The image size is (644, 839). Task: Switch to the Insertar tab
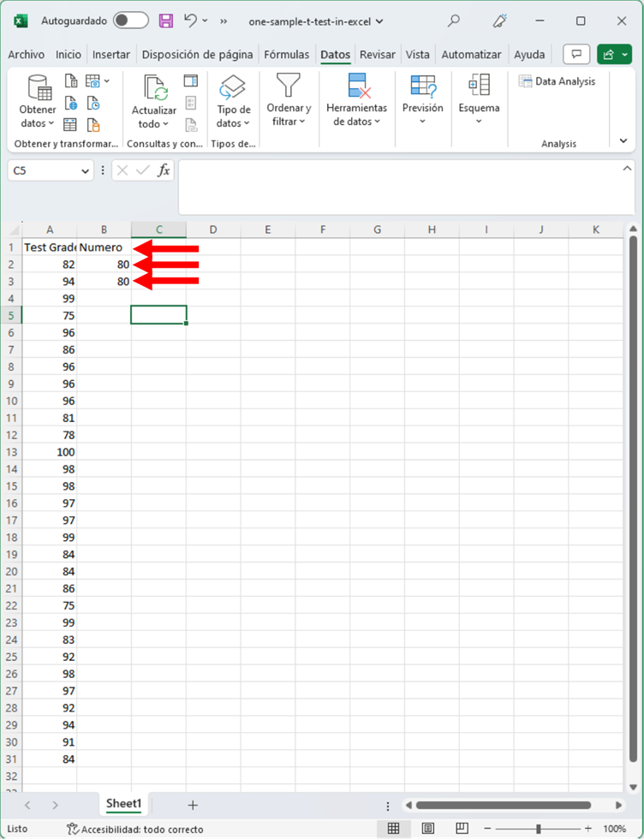tap(111, 55)
